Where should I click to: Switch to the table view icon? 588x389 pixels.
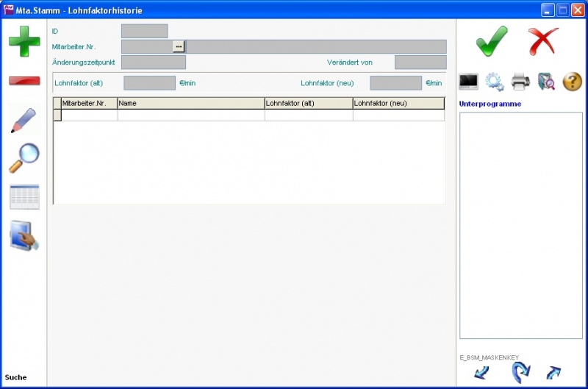[24, 197]
